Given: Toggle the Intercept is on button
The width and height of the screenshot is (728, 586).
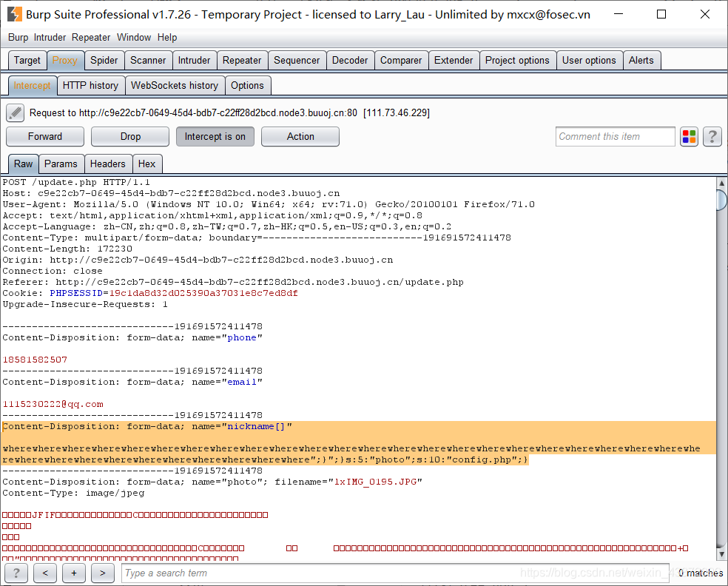Looking at the screenshot, I should point(215,137).
